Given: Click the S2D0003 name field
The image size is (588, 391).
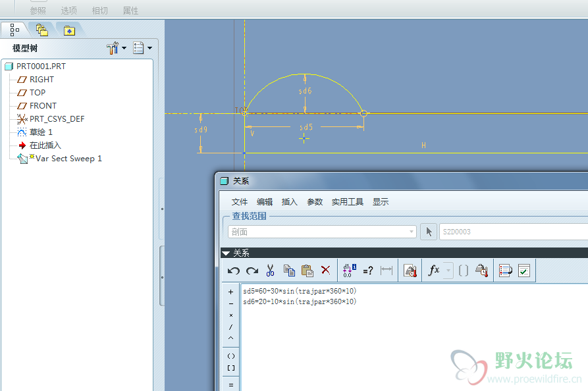Looking at the screenshot, I should (514, 232).
